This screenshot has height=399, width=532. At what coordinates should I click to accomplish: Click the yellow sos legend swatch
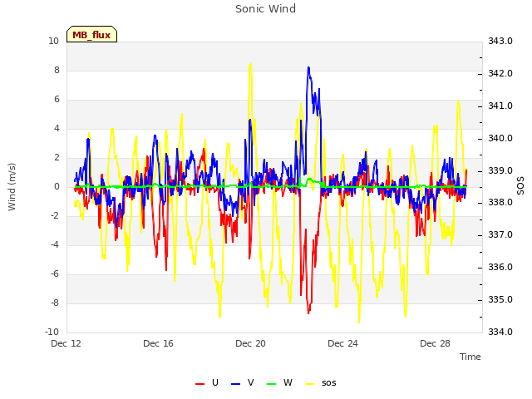[x=310, y=384]
